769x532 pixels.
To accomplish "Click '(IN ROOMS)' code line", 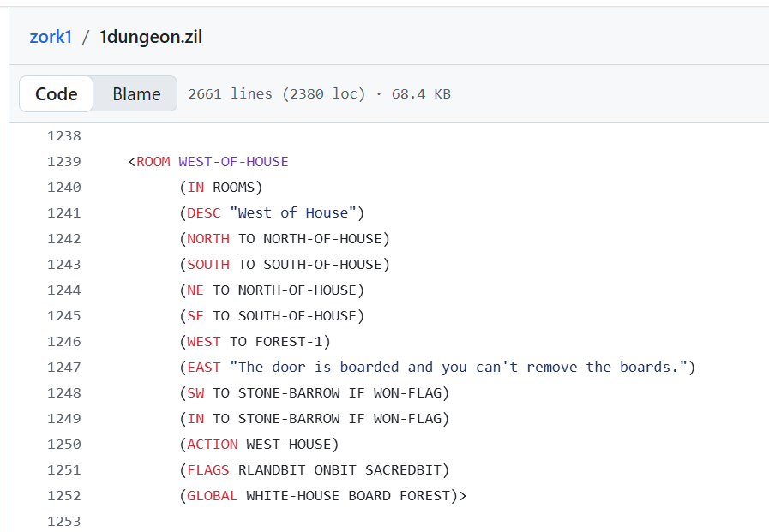I will click(220, 188).
